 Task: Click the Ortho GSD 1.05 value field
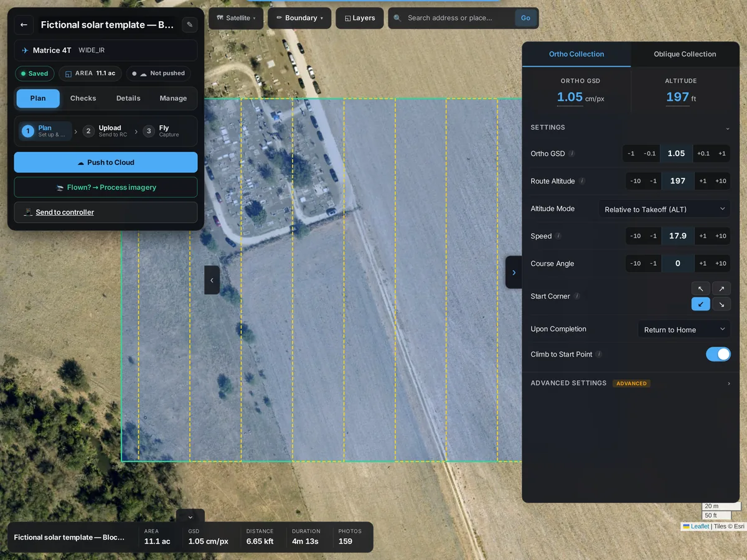676,154
